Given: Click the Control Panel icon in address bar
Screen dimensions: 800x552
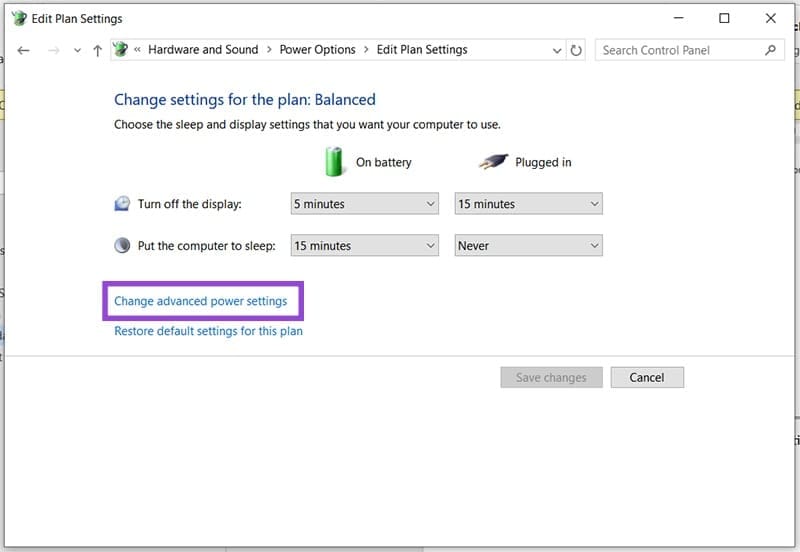Looking at the screenshot, I should click(121, 49).
